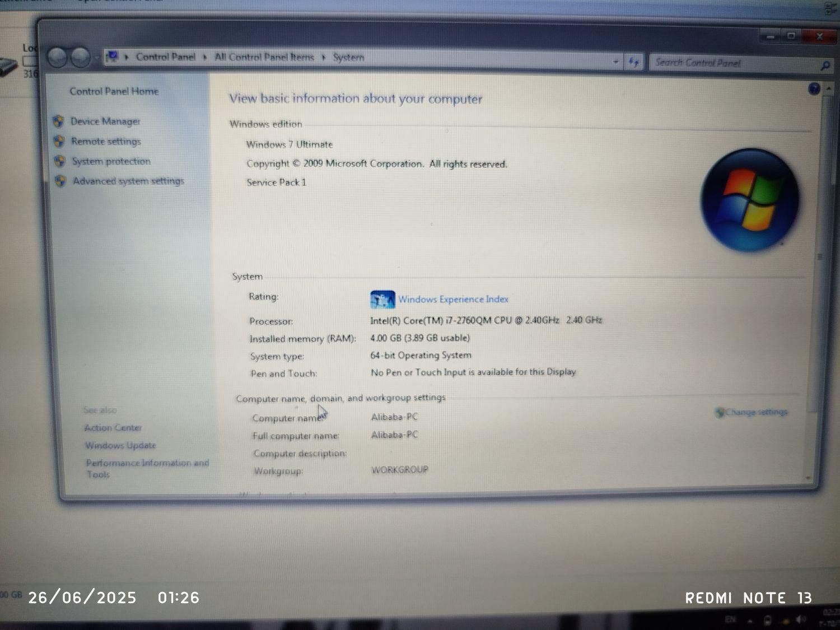Open the blue Help question mark icon
840x630 pixels.
pos(814,88)
